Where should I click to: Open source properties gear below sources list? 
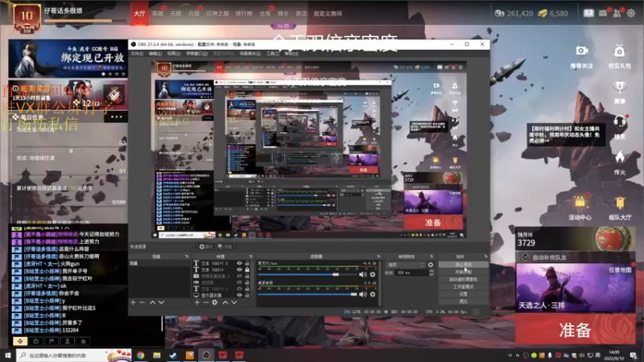coord(215,302)
